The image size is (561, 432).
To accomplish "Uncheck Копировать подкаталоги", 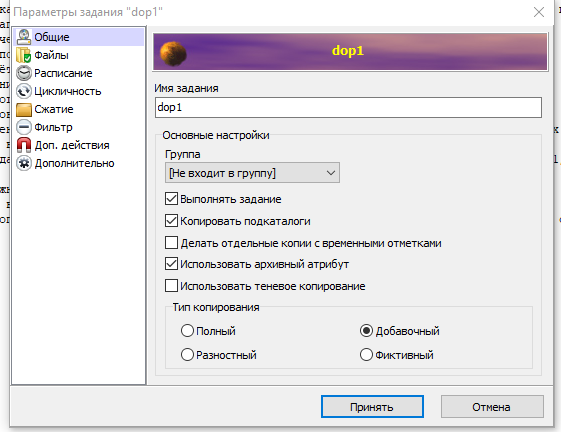I will 171,221.
